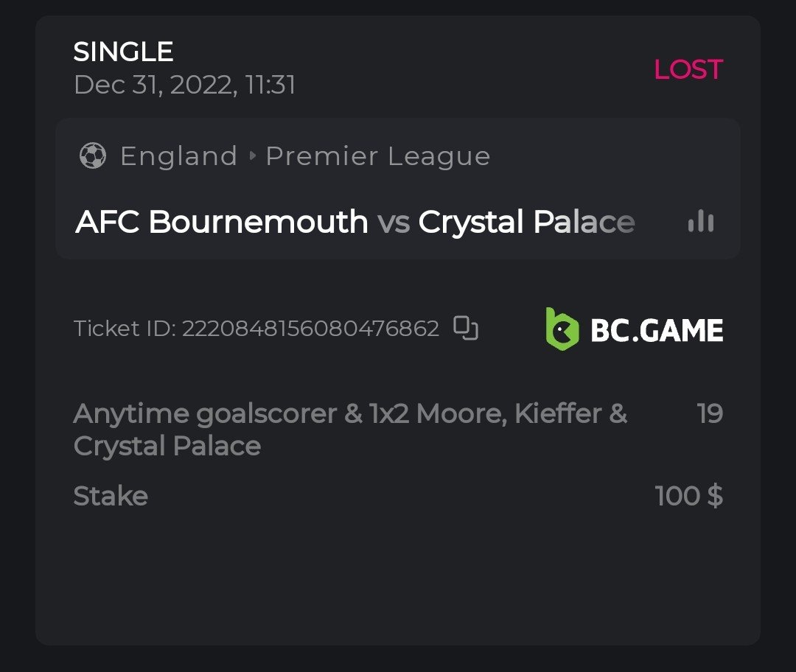Open the England country link
This screenshot has height=672, width=796.
(178, 156)
